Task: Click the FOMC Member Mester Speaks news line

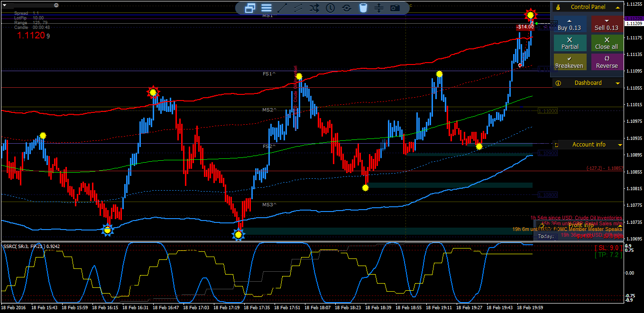Action: (567, 229)
